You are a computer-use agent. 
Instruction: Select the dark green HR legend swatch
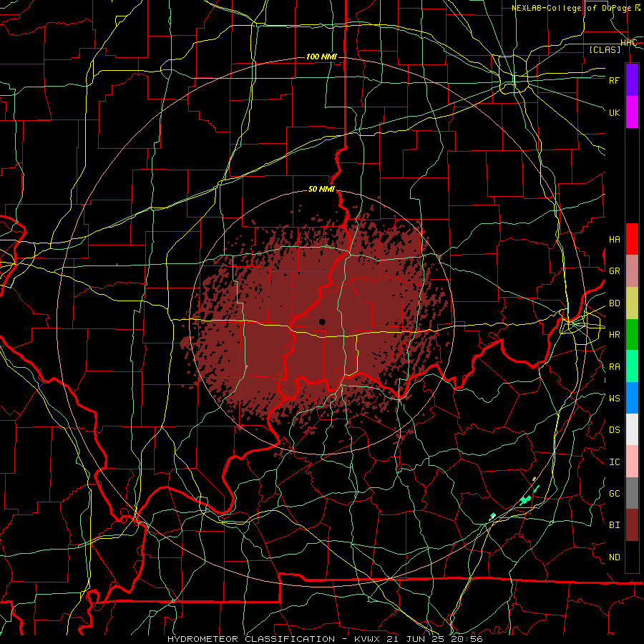click(632, 334)
